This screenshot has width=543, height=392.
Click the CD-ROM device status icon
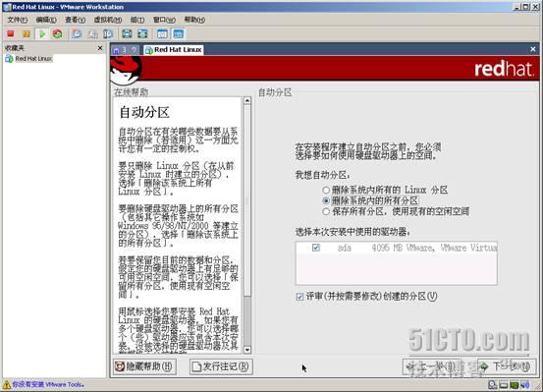pyautogui.click(x=503, y=385)
